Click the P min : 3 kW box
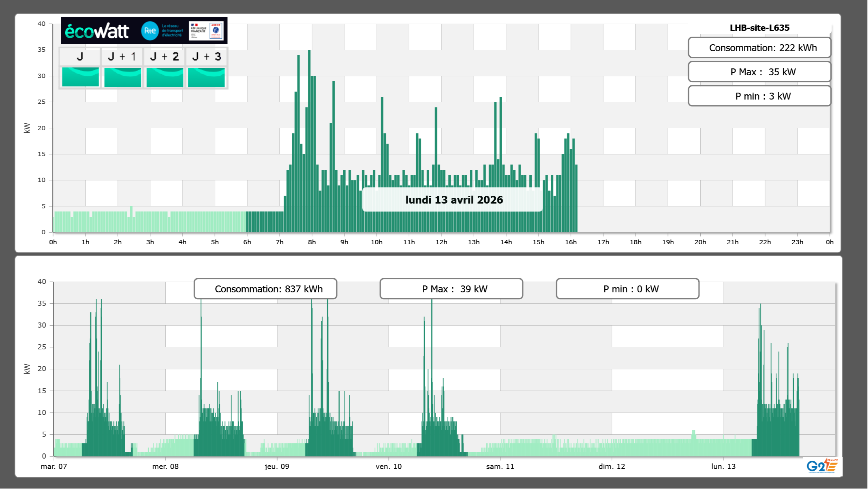 tap(759, 96)
